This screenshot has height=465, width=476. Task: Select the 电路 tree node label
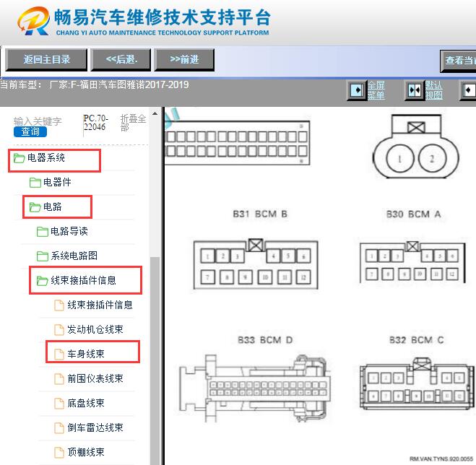click(x=53, y=207)
